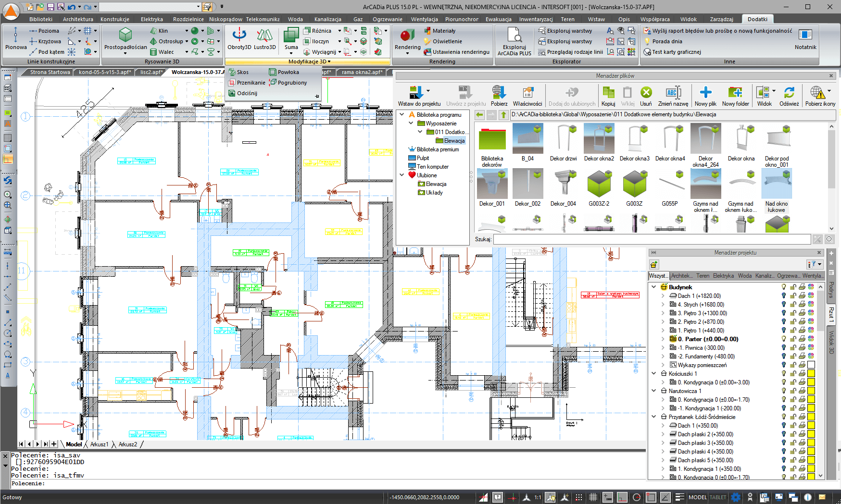Open the Wentylacja ribbon tab
The image size is (841, 504).
[424, 19]
